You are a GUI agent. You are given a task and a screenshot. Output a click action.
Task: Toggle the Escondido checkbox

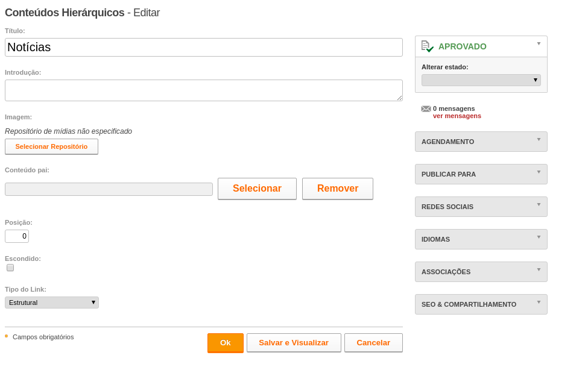tap(10, 268)
